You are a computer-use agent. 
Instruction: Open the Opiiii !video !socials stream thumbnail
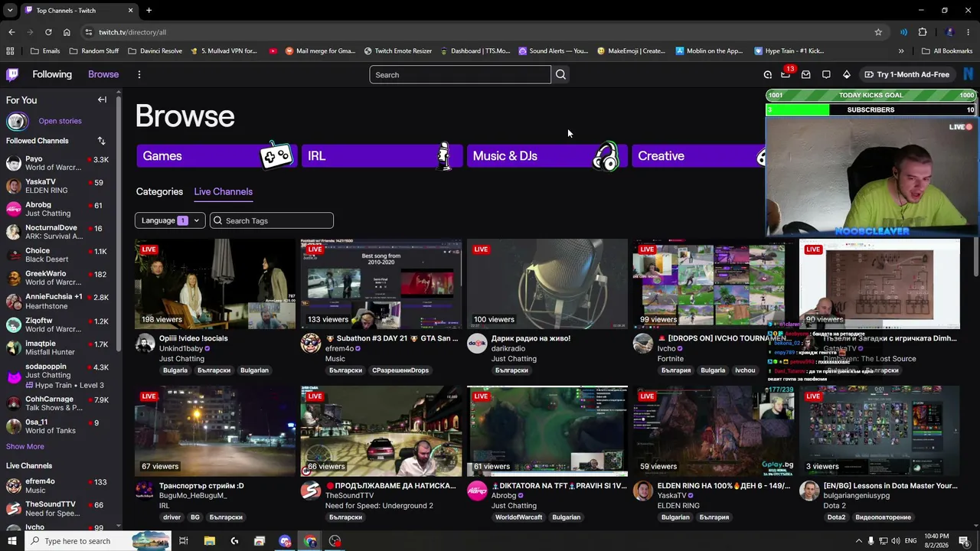(x=215, y=284)
